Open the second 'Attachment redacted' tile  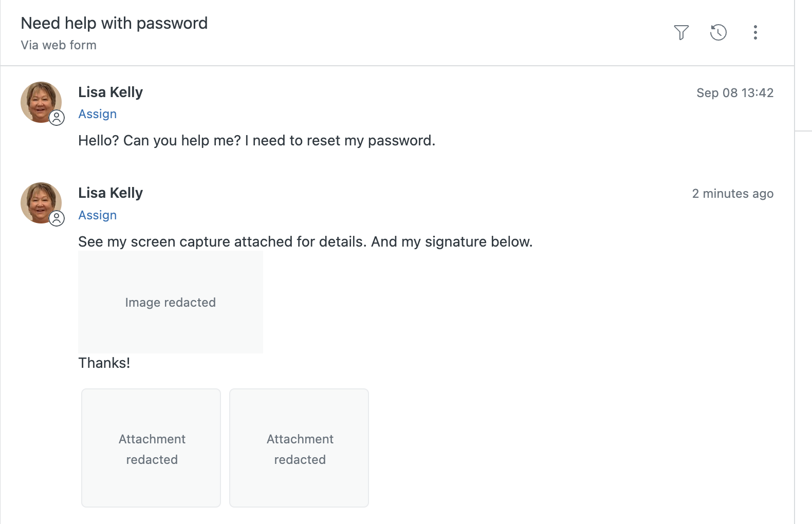coord(299,448)
